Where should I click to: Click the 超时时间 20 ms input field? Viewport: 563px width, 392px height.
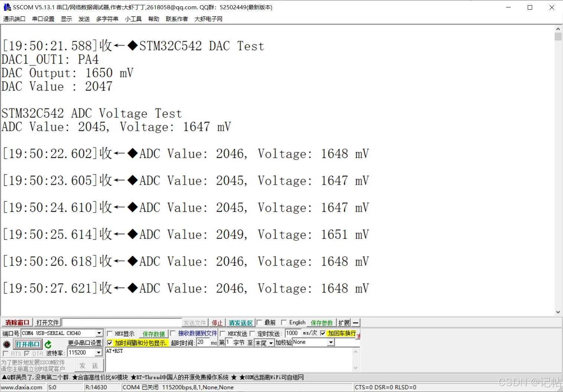203,343
